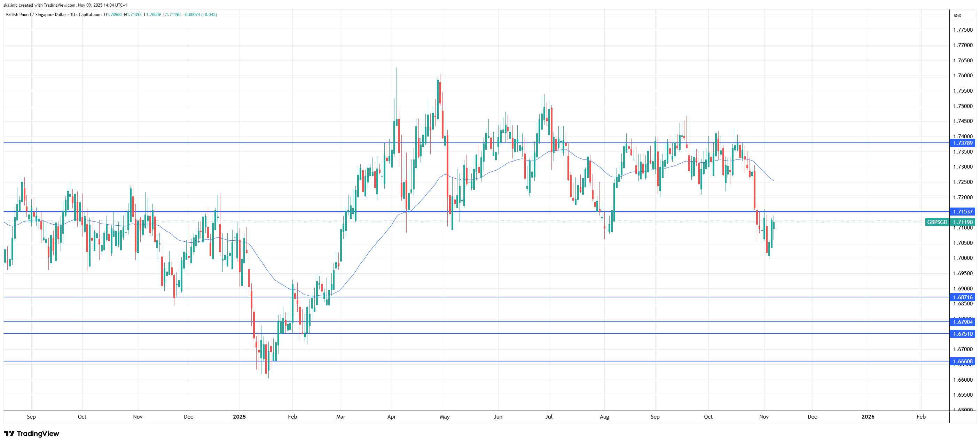The image size is (980, 444).
Task: Select the 1.67904 price level label
Action: pyautogui.click(x=963, y=322)
